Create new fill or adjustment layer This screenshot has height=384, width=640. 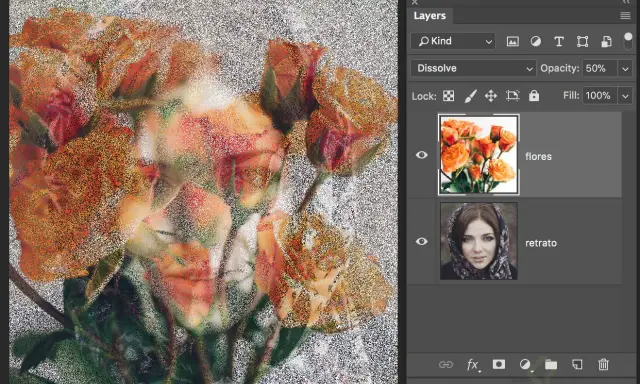click(525, 364)
